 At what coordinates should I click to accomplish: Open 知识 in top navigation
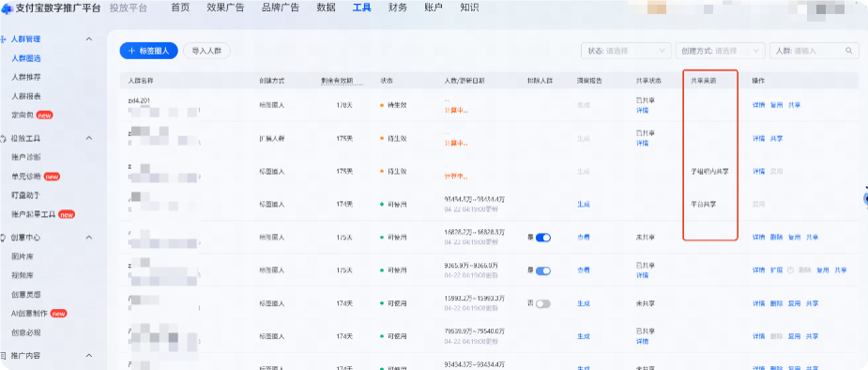click(469, 8)
